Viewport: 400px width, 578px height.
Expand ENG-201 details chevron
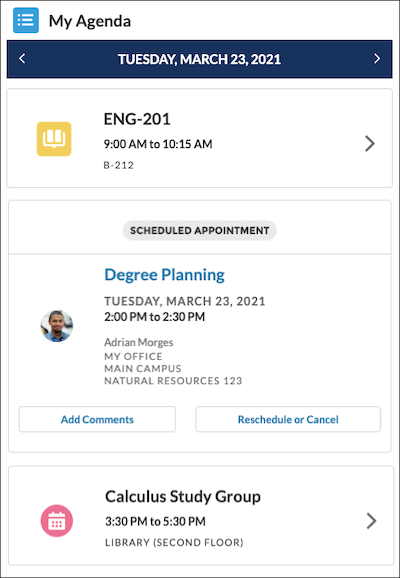tap(370, 143)
